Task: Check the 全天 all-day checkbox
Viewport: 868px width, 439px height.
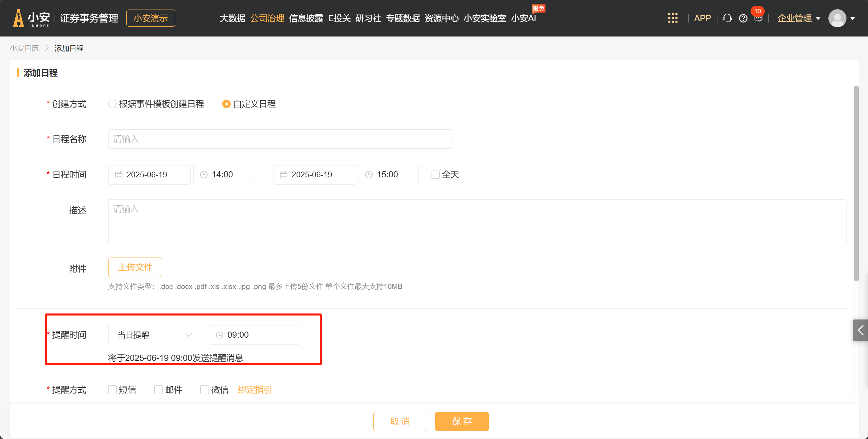Action: tap(435, 175)
